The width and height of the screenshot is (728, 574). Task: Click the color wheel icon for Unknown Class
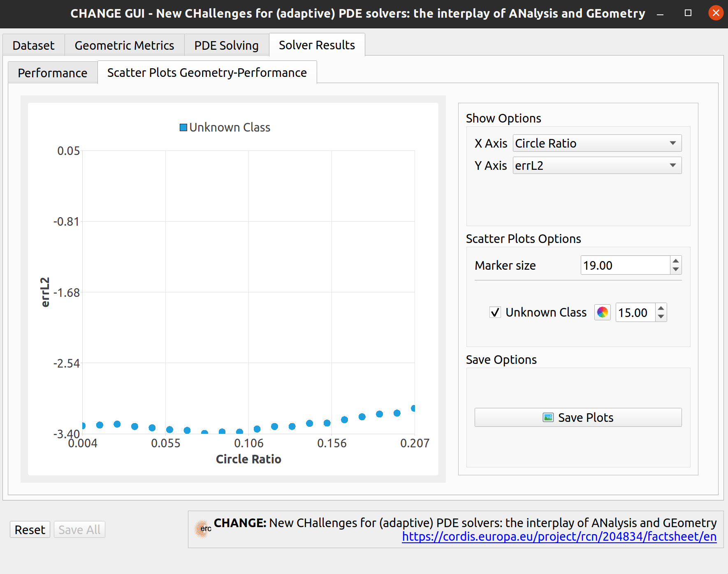[x=602, y=312]
